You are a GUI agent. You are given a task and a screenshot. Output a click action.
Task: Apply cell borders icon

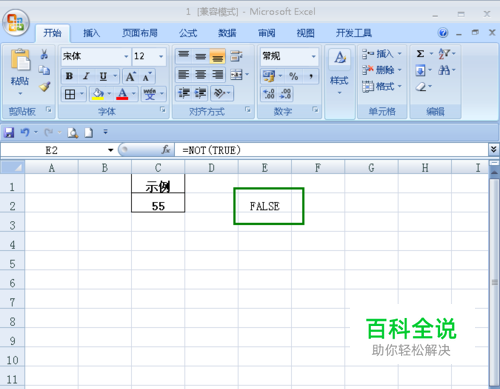tap(70, 94)
